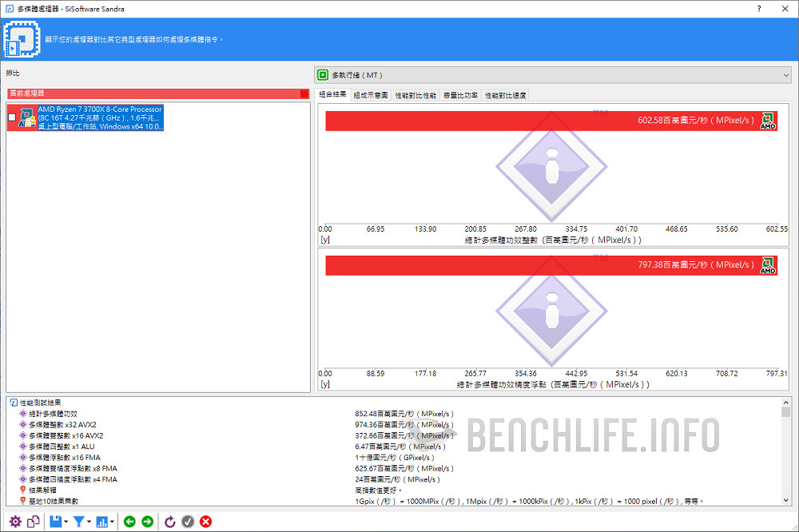Click the blue funnel filter icon
Viewport: 799px width, 532px height.
(x=78, y=522)
